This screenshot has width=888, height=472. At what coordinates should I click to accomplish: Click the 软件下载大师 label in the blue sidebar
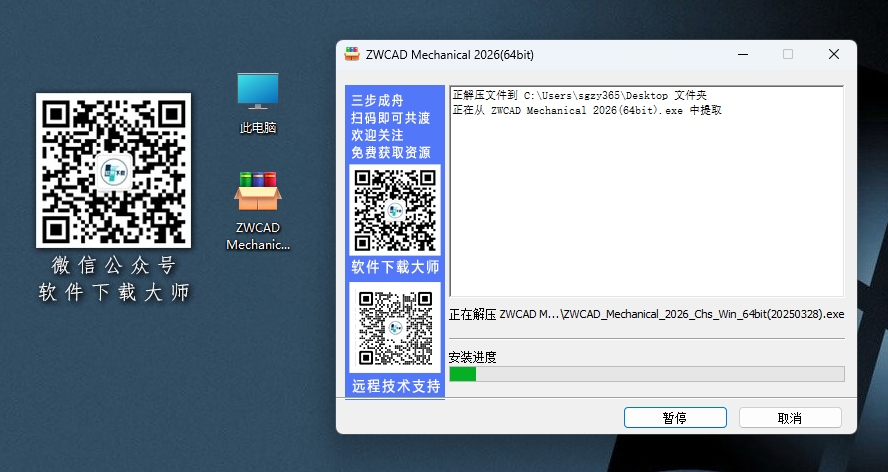[x=395, y=267]
